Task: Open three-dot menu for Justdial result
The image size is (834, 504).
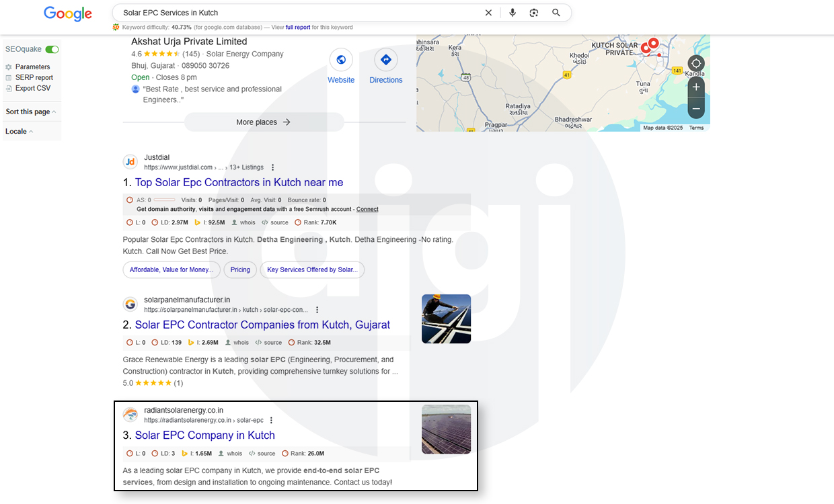Action: pyautogui.click(x=272, y=167)
